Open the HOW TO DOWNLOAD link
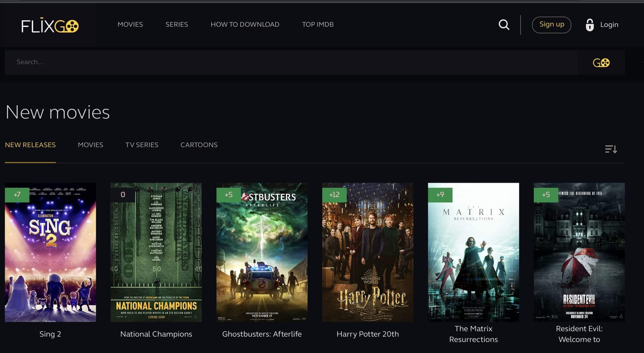The image size is (644, 353). point(245,24)
